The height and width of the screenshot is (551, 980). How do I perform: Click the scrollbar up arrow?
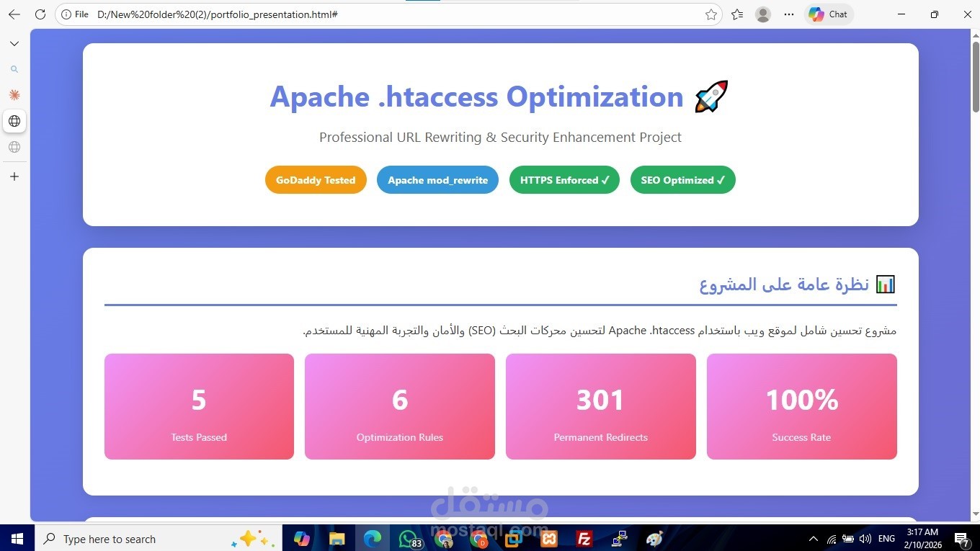[x=976, y=35]
